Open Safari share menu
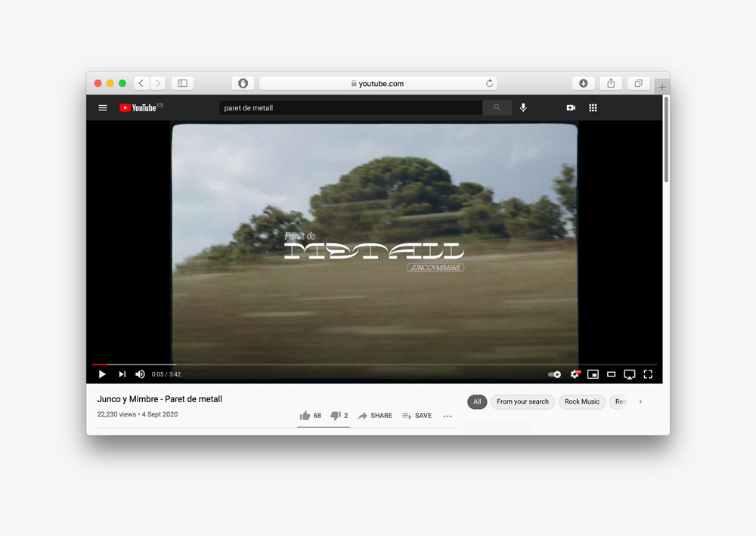This screenshot has width=756, height=536. pyautogui.click(x=611, y=83)
